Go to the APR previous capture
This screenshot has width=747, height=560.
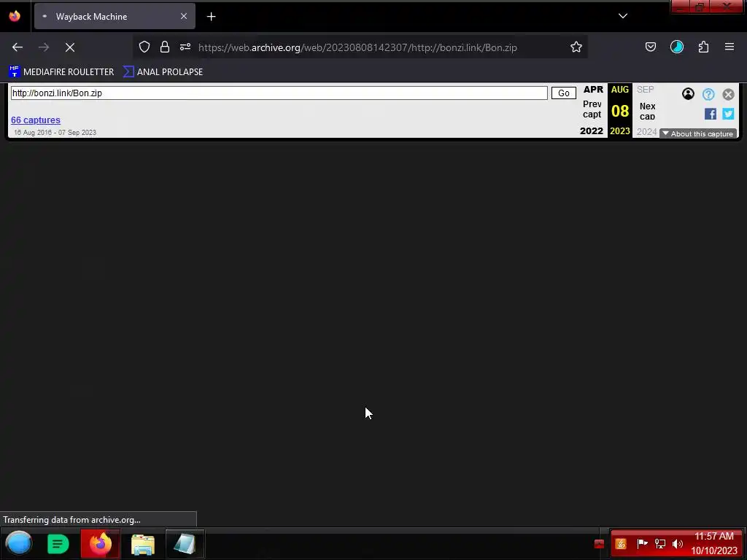(x=592, y=90)
